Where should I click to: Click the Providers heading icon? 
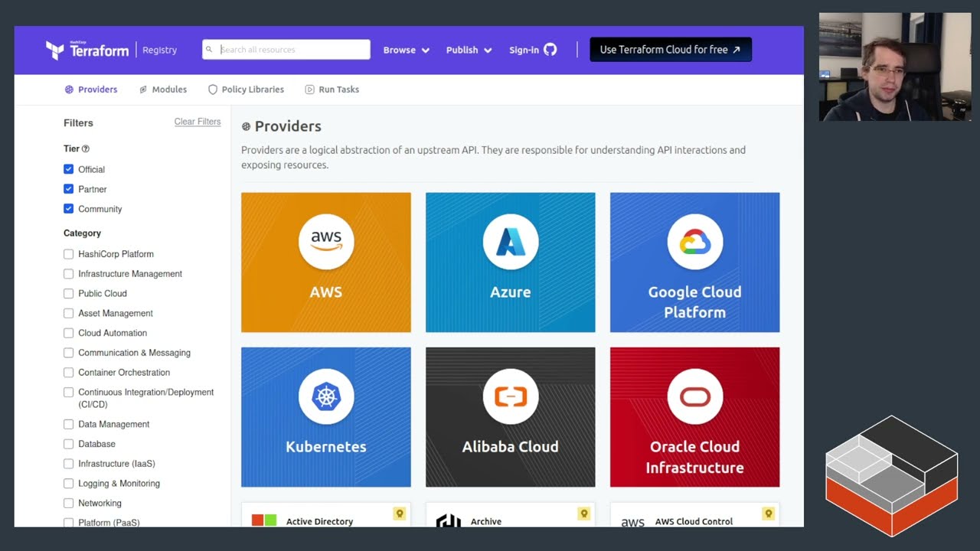[x=246, y=126]
